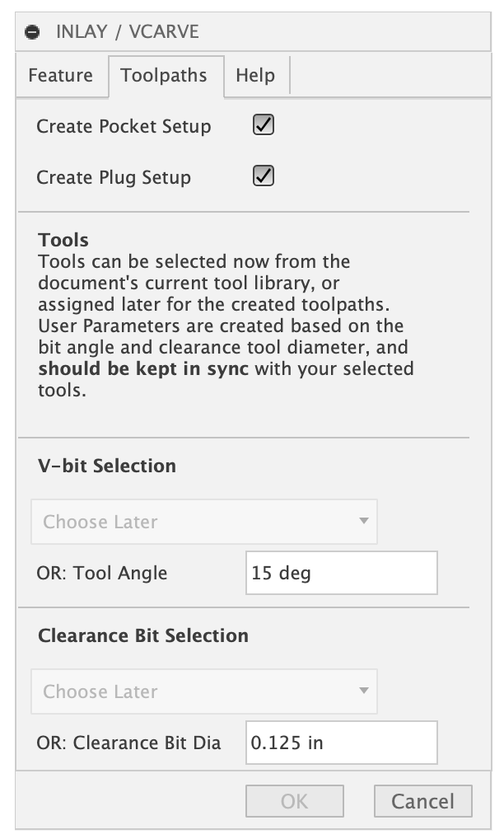Click the Cancel button
This screenshot has height=839, width=504.
(422, 801)
